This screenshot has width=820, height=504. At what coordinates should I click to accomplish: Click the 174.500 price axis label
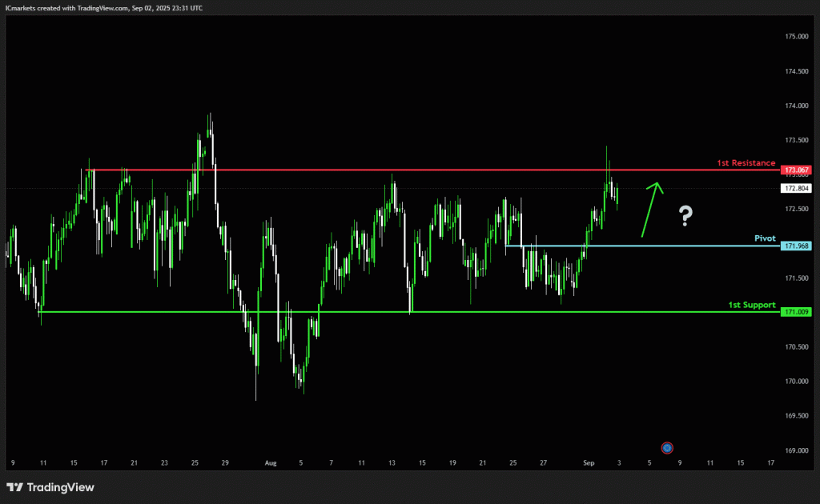click(x=797, y=71)
